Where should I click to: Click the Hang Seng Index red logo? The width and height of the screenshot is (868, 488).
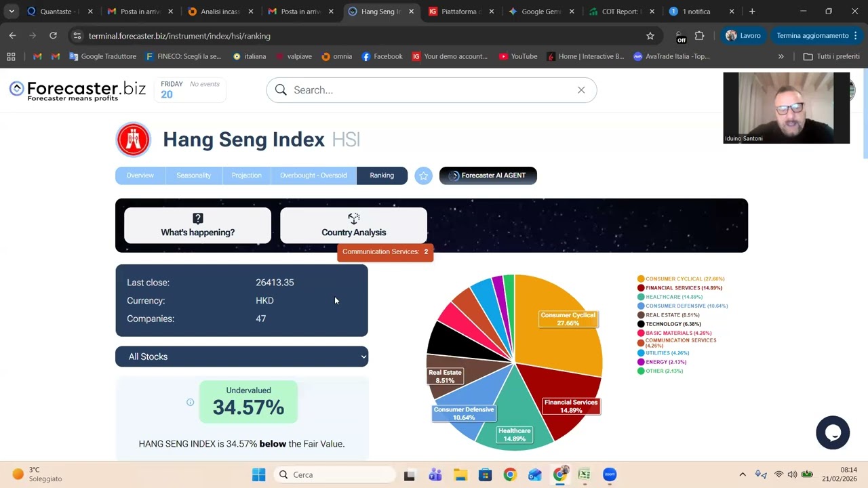click(133, 140)
